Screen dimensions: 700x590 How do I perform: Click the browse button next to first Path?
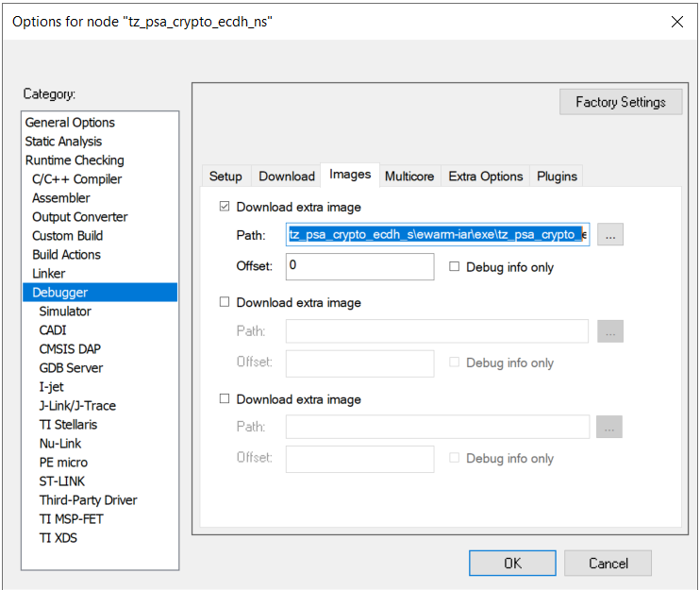[x=610, y=235]
